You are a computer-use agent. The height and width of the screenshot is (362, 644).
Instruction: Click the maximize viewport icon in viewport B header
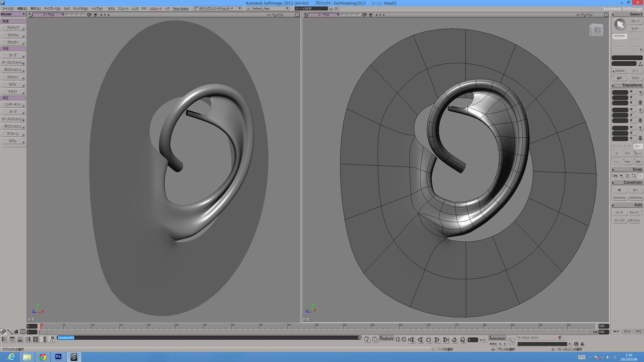coord(606,15)
